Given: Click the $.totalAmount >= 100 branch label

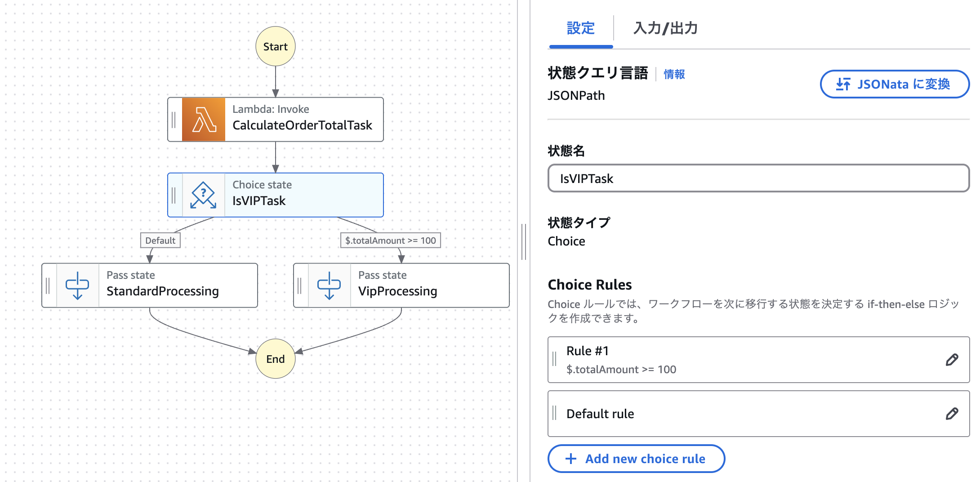Looking at the screenshot, I should pos(390,241).
